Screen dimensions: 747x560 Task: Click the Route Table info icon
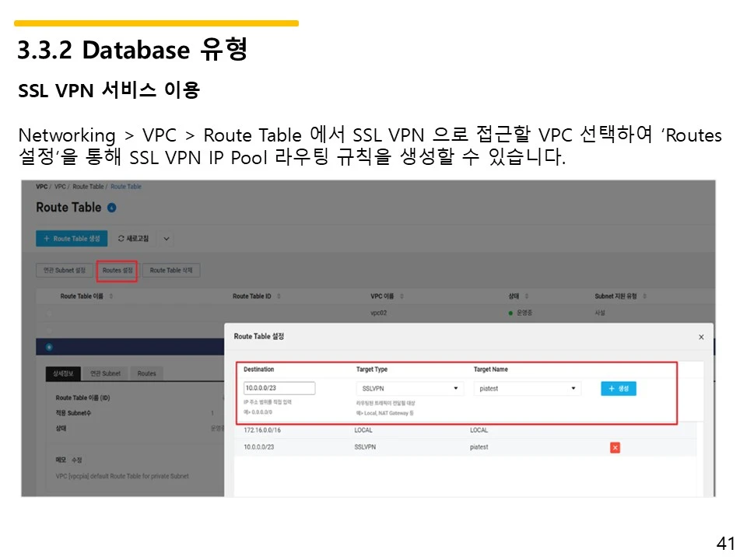pos(112,208)
